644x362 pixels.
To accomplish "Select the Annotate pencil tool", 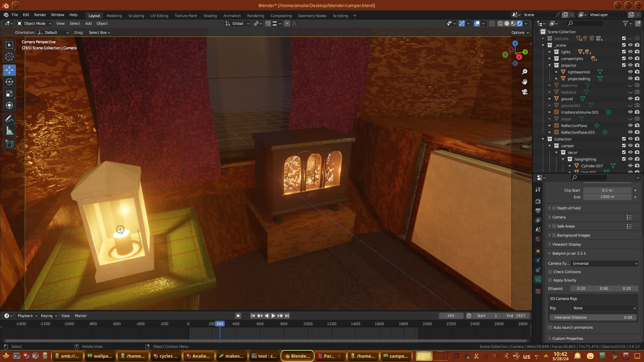I will (9, 119).
